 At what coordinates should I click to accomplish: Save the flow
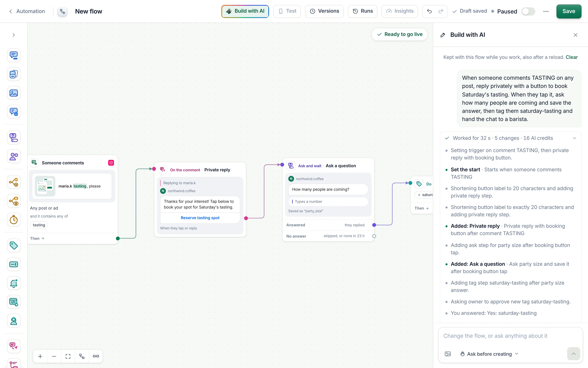569,11
